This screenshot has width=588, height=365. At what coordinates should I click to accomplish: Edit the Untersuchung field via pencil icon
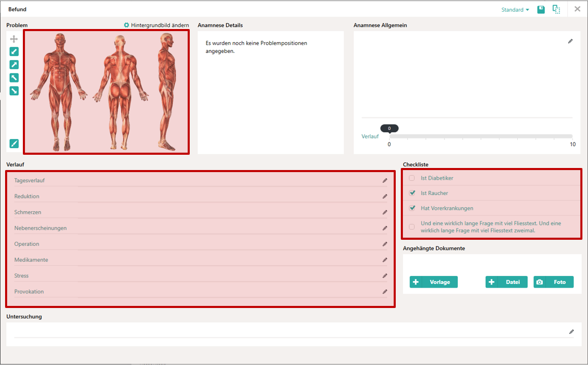tap(571, 332)
